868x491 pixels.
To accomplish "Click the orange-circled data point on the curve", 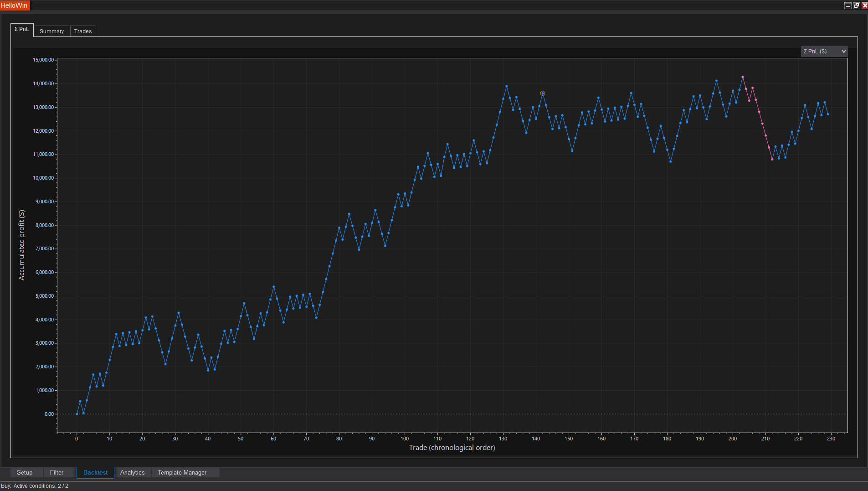I will [542, 93].
